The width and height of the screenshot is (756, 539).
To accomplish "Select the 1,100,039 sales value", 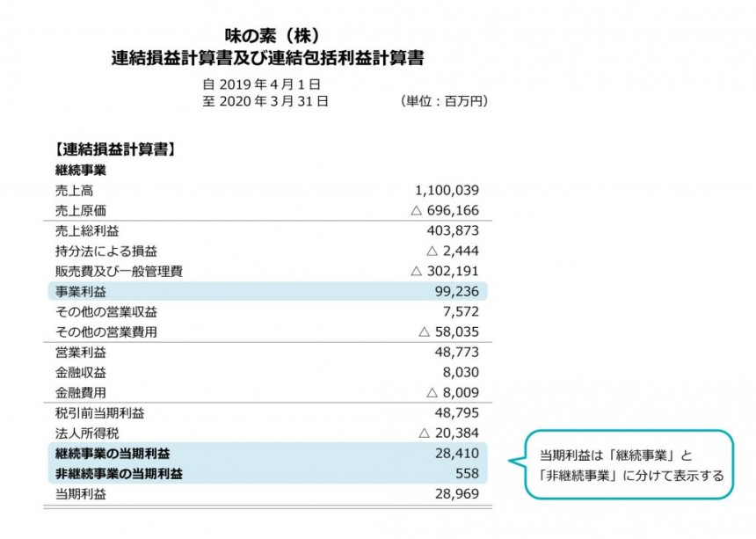I will [x=446, y=190].
